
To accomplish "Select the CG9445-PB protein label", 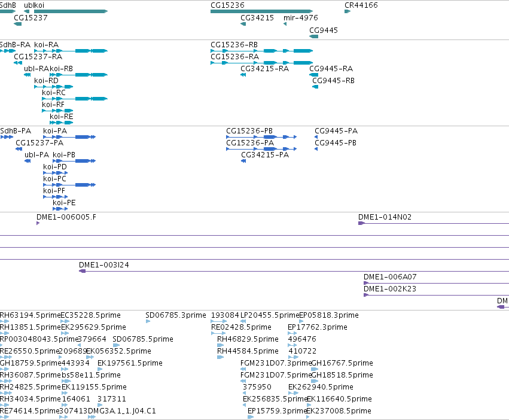I will click(x=336, y=143).
